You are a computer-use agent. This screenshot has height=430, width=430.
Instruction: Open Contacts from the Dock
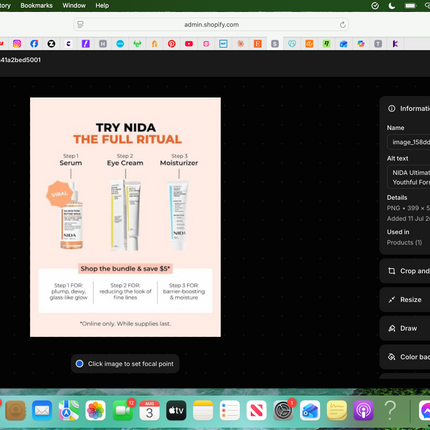15,411
